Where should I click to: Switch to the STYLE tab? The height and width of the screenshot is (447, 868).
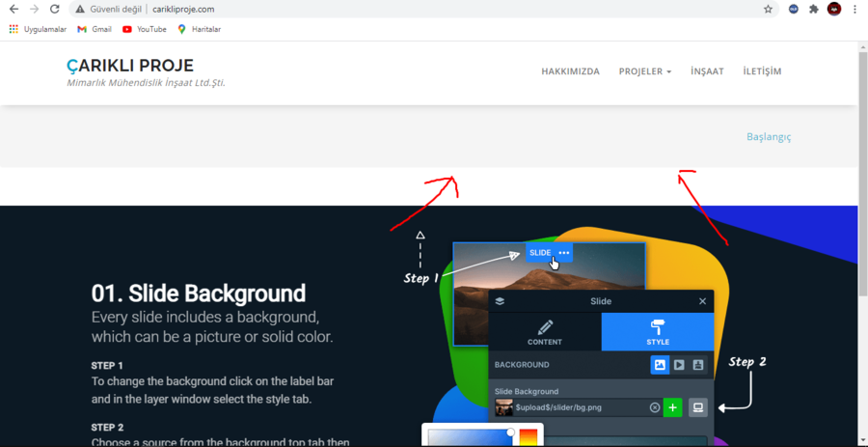pyautogui.click(x=658, y=332)
